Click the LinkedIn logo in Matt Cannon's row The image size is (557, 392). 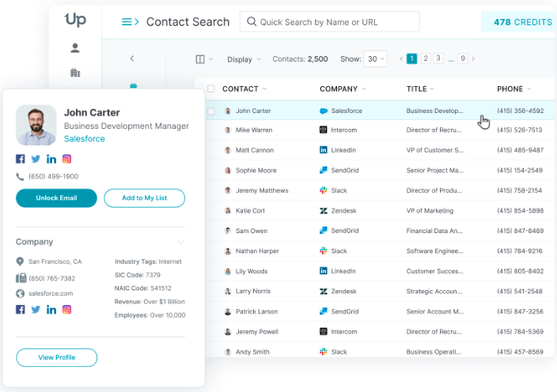pyautogui.click(x=323, y=150)
